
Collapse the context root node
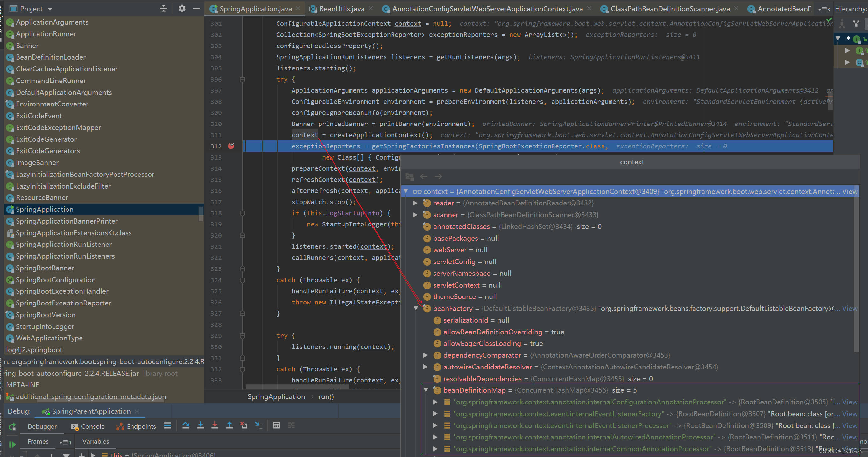406,191
